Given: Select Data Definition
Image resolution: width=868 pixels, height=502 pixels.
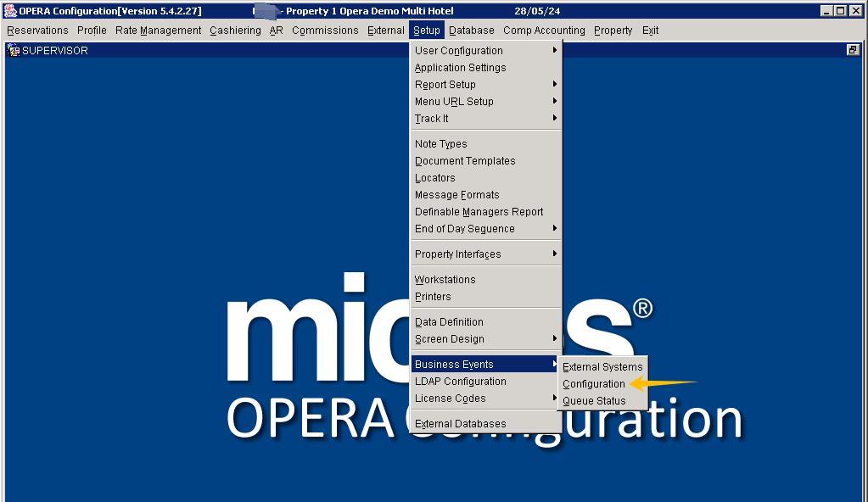Looking at the screenshot, I should [486, 322].
